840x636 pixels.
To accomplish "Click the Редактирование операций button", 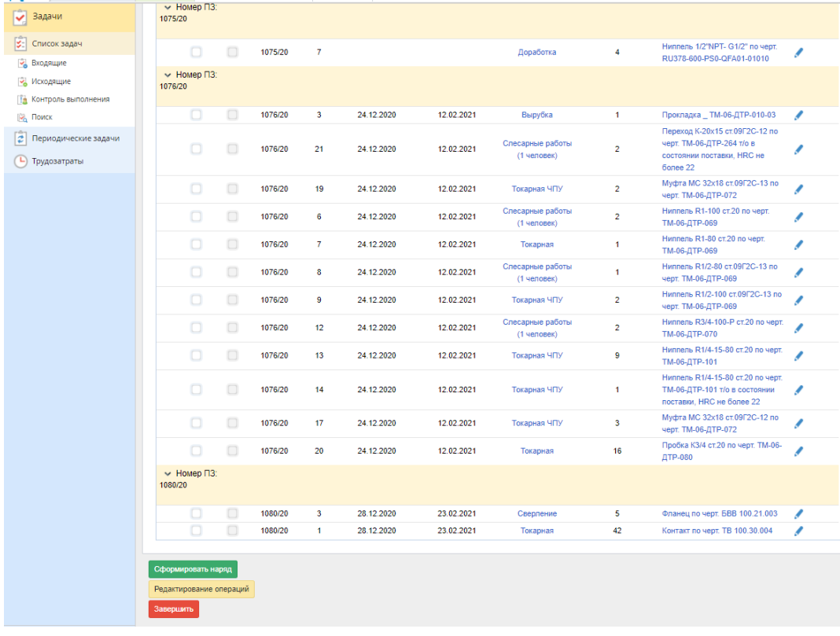I will pos(201,589).
